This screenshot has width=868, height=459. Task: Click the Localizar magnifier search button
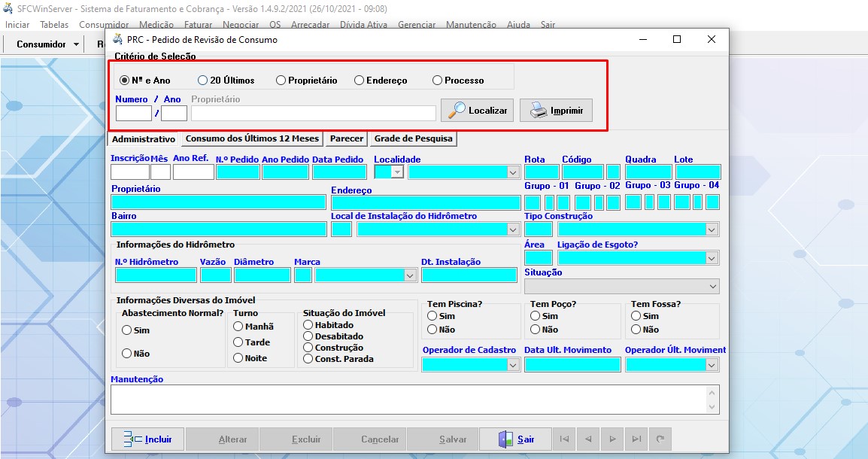point(478,111)
